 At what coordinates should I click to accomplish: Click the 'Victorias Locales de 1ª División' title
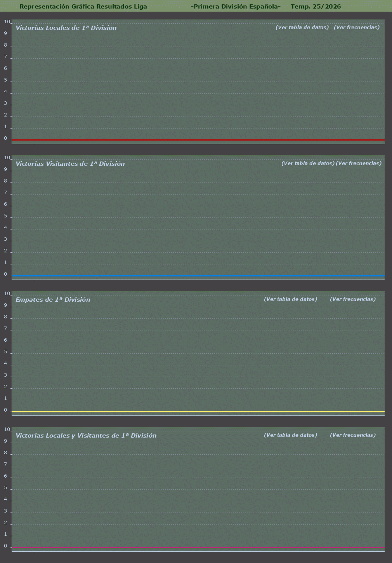pos(66,28)
